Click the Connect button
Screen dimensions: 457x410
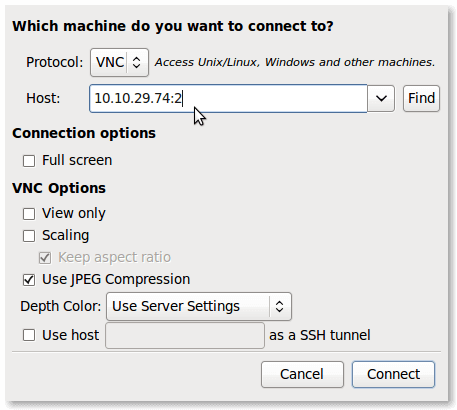coord(393,374)
